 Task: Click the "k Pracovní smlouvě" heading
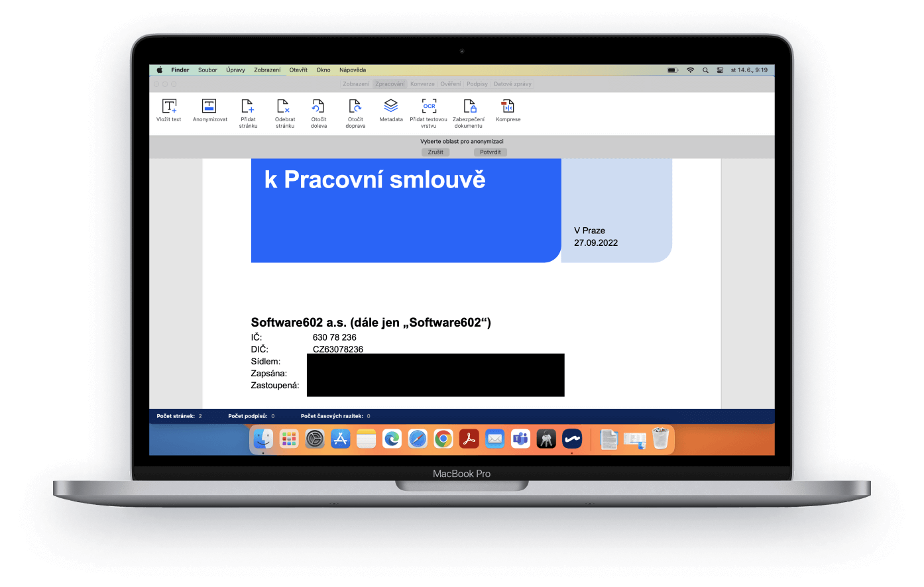375,180
